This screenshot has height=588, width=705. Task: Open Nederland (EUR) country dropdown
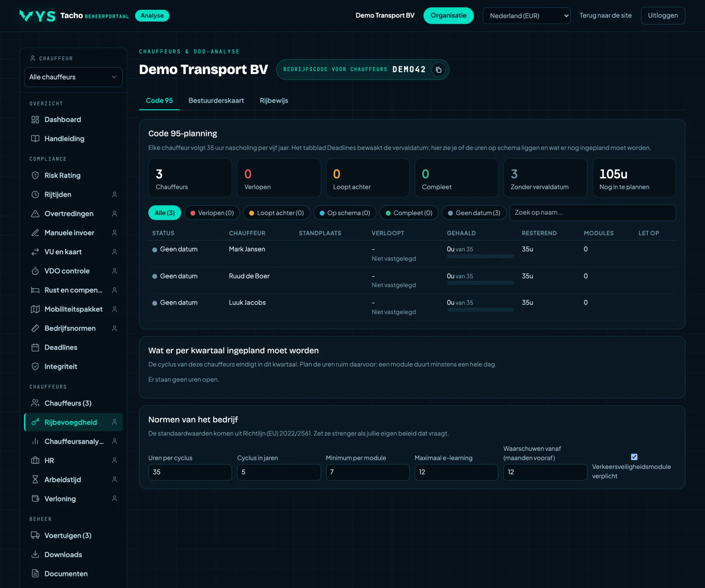[x=527, y=16]
